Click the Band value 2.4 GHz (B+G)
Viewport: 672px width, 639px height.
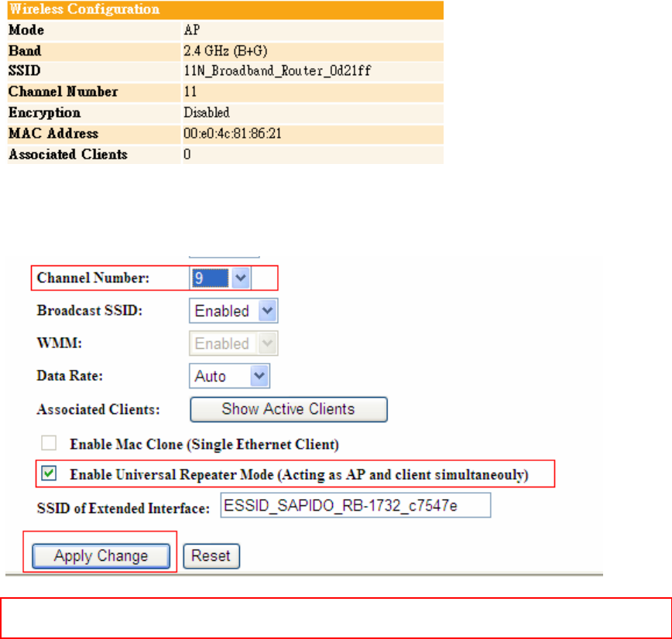pos(225,51)
